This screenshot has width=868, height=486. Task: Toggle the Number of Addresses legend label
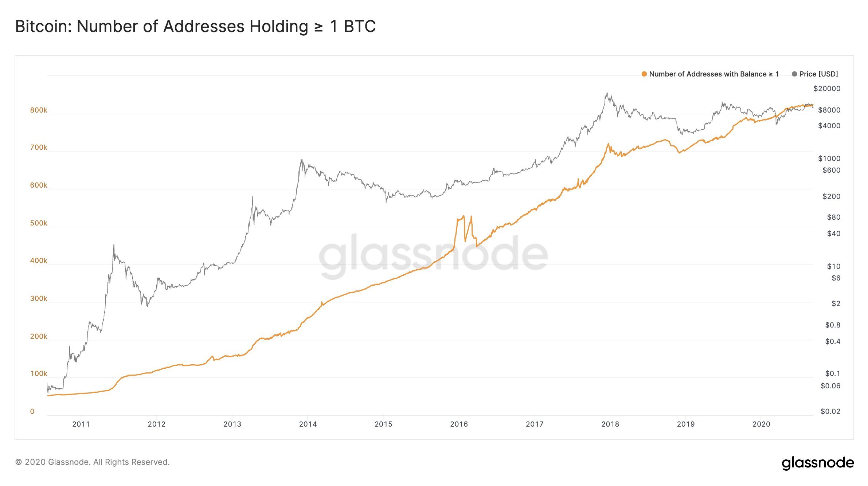tap(714, 74)
